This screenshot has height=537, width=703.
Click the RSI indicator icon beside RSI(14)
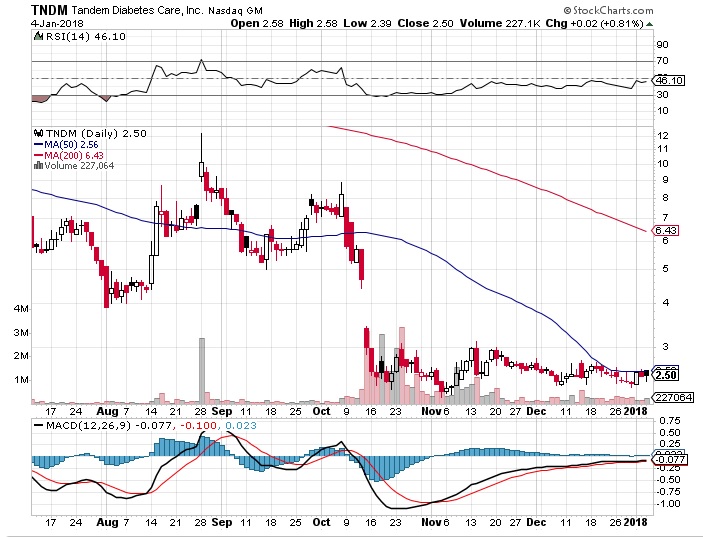(x=39, y=37)
